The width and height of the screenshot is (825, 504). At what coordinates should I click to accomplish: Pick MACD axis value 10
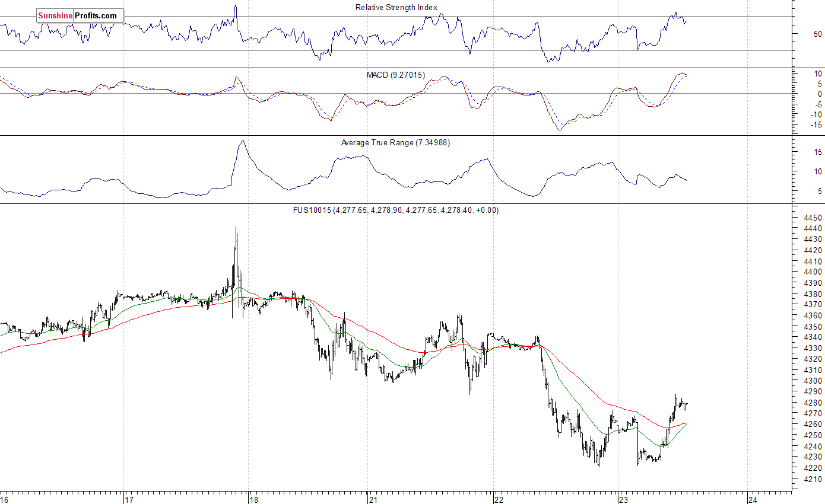(x=817, y=73)
